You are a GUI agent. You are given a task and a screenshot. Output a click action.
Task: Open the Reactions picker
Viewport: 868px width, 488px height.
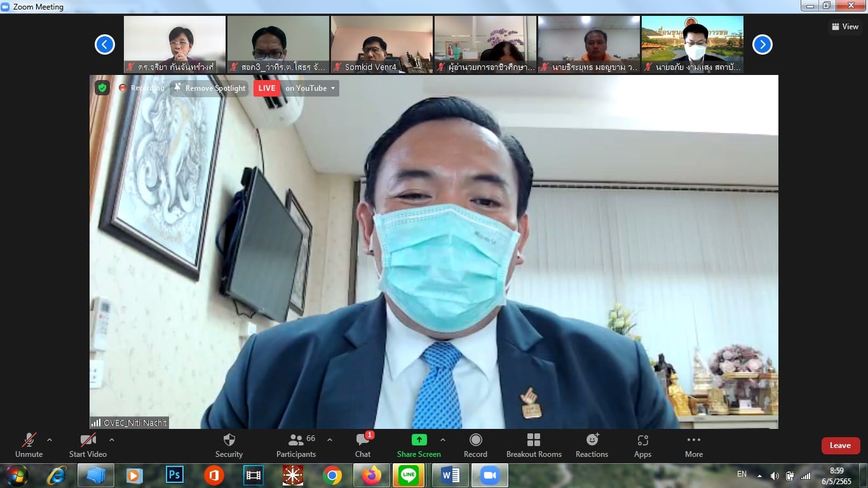click(592, 445)
